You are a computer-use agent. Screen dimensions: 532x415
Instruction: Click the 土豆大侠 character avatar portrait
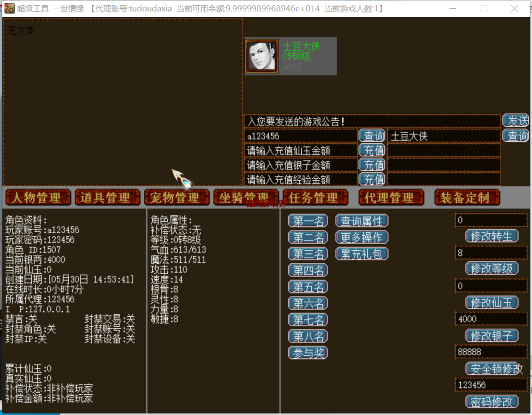click(x=262, y=56)
